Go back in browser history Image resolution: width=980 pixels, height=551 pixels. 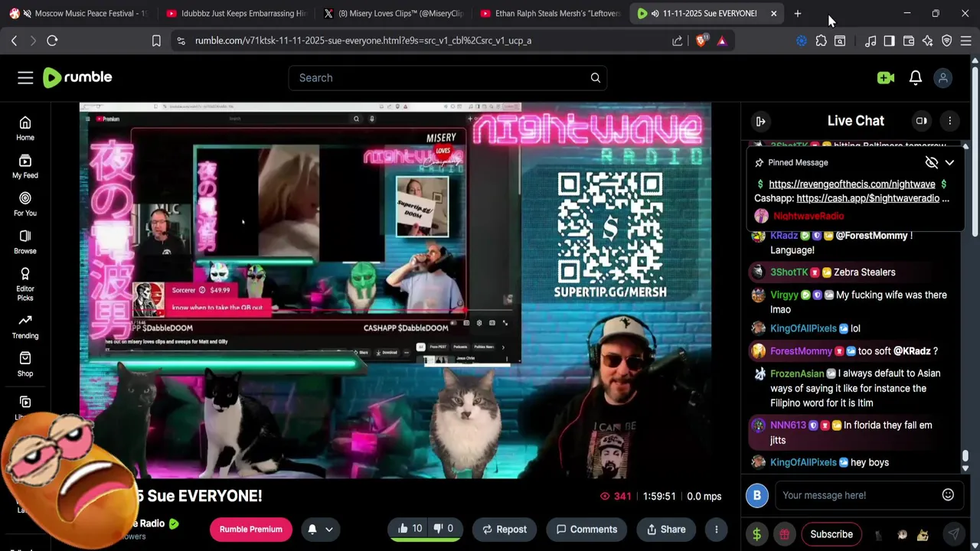point(14,41)
